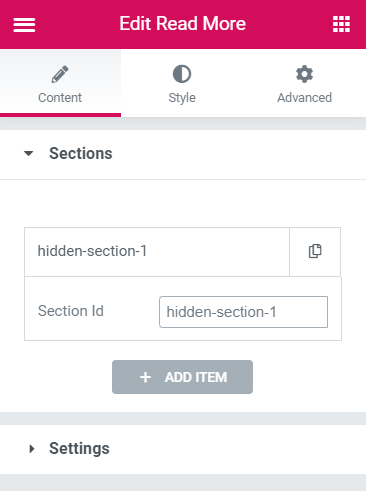Switch to the Content tab label
366x491 pixels.
pyautogui.click(x=60, y=98)
